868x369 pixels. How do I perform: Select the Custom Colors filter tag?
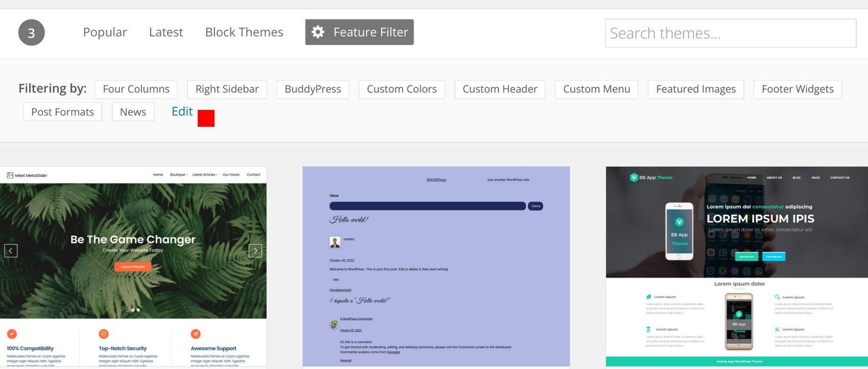tap(402, 89)
